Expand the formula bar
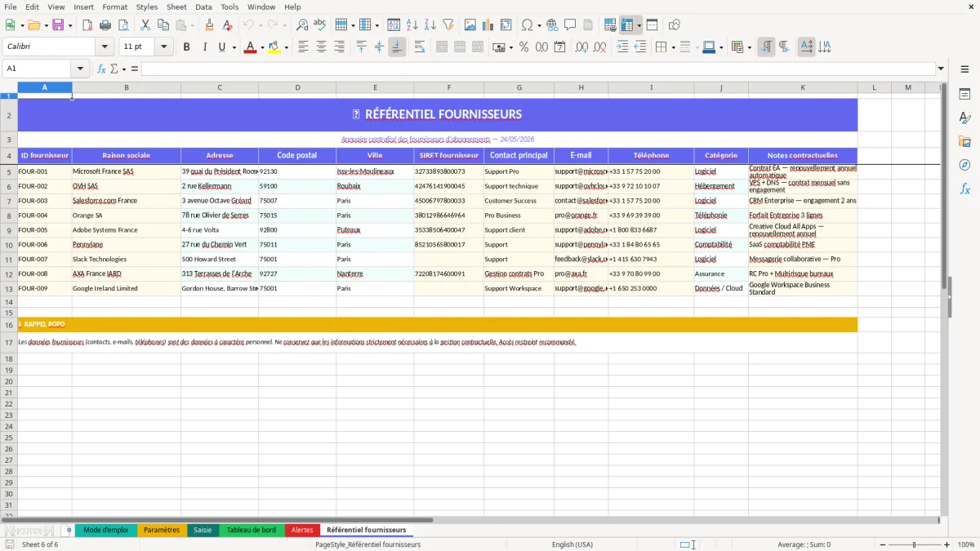Screen dimensions: 980x551 pyautogui.click(x=941, y=69)
